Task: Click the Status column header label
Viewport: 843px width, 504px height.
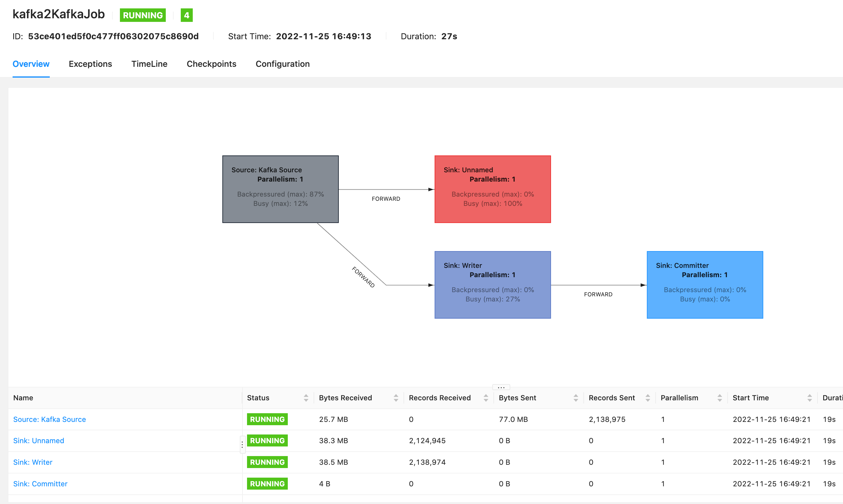Action: pyautogui.click(x=258, y=398)
